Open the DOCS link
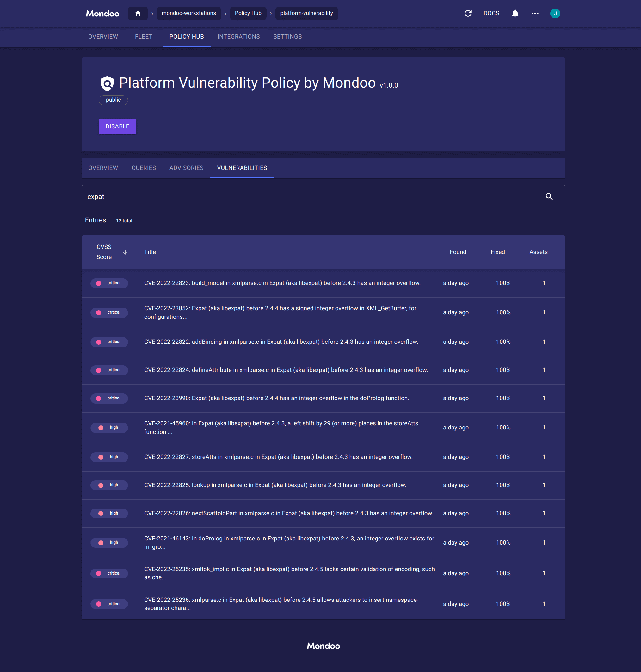The image size is (641, 672). point(491,13)
